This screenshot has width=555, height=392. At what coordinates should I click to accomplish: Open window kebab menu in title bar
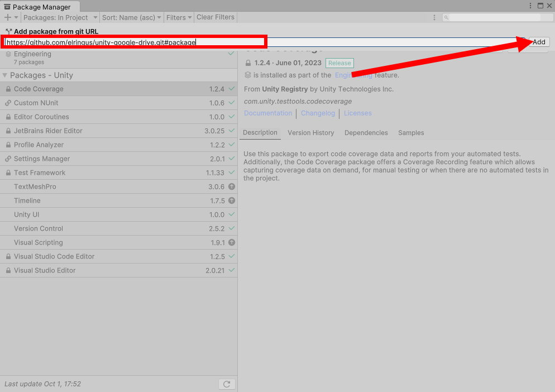[x=530, y=6]
